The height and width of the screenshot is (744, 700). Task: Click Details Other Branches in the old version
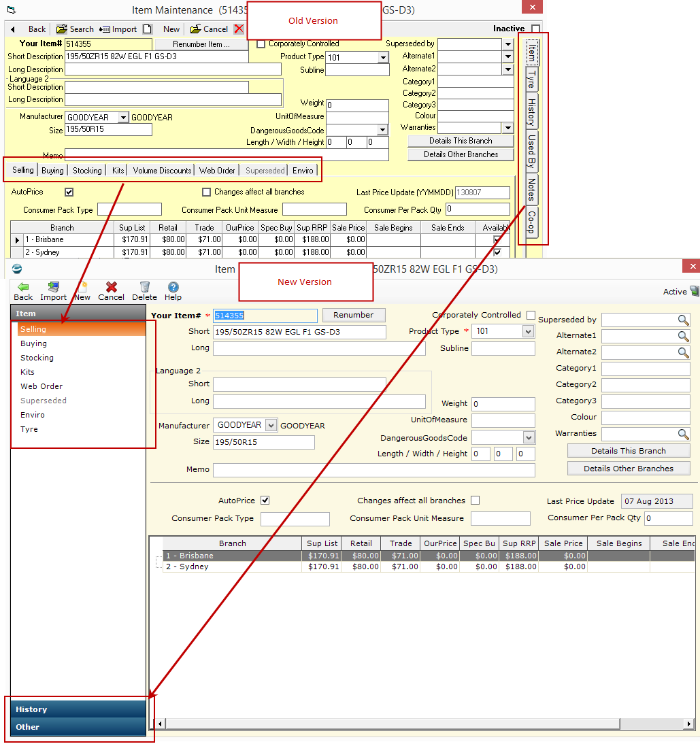pos(461,154)
